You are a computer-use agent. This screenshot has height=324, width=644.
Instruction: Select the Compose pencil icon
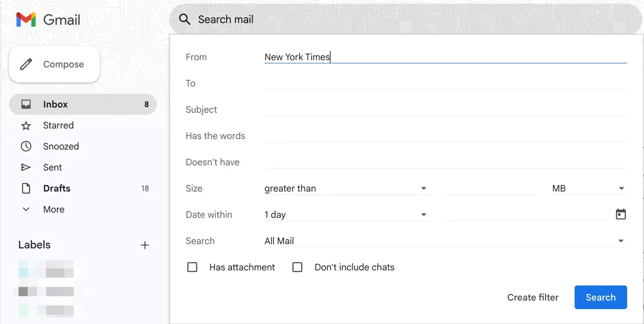pos(26,64)
